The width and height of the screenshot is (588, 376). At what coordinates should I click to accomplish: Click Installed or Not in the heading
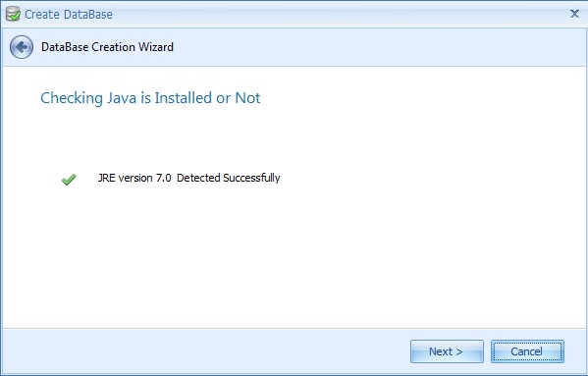click(207, 98)
